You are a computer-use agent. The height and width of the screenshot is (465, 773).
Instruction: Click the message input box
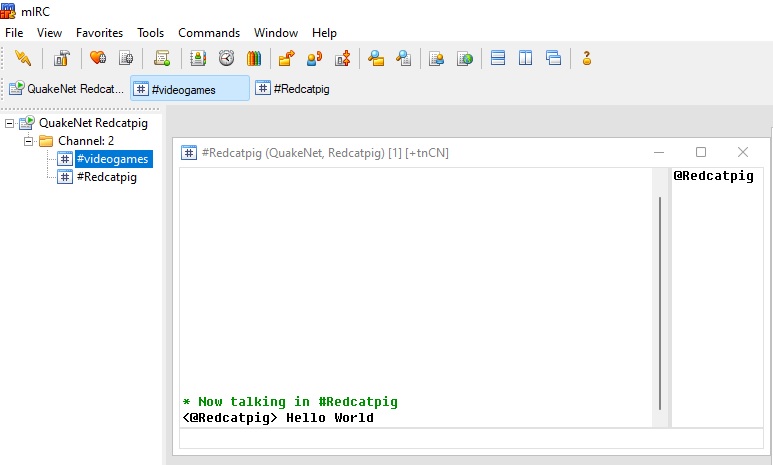tap(471, 438)
